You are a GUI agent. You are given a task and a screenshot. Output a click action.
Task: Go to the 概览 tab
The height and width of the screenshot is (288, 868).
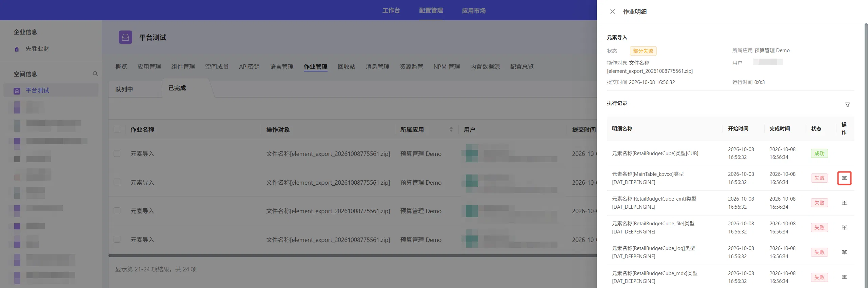tap(121, 67)
